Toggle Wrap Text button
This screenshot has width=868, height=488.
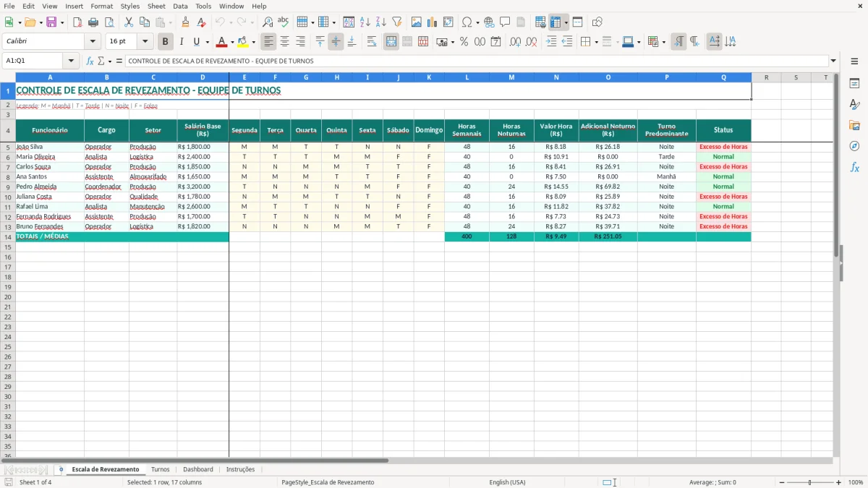tap(372, 42)
